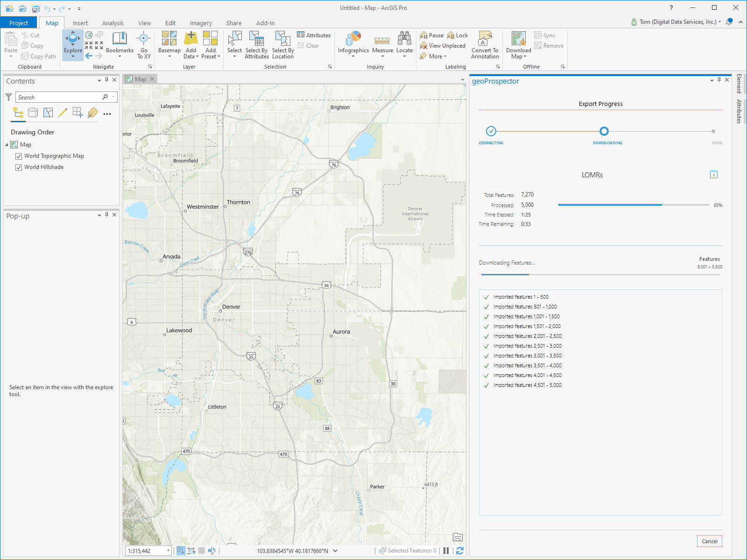Open coordinate display units dropdown
The height and width of the screenshot is (560, 747).
point(335,551)
